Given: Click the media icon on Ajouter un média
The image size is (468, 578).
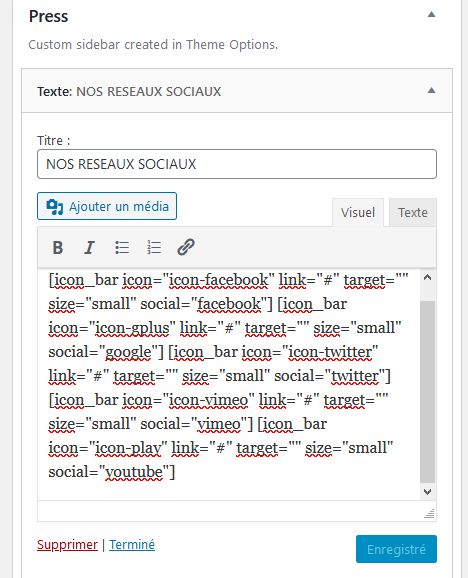Looking at the screenshot, I should point(55,206).
